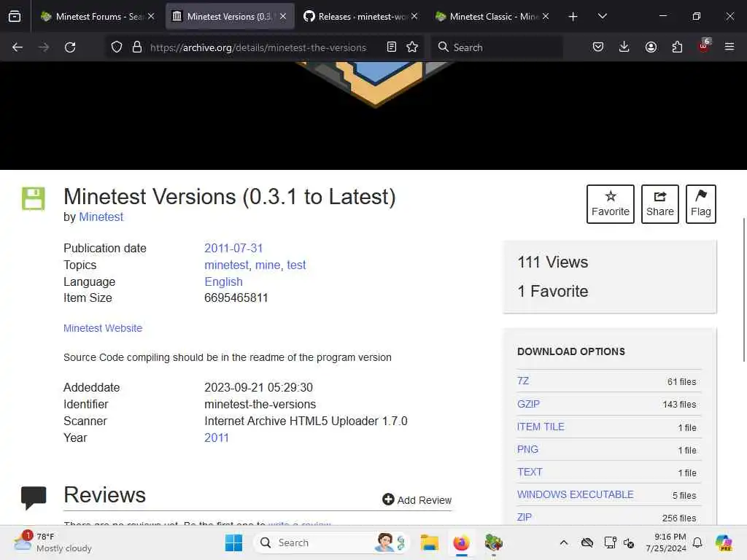Open WINDOWS EXECUTABLE download option
The height and width of the screenshot is (560, 747).
coord(576,494)
